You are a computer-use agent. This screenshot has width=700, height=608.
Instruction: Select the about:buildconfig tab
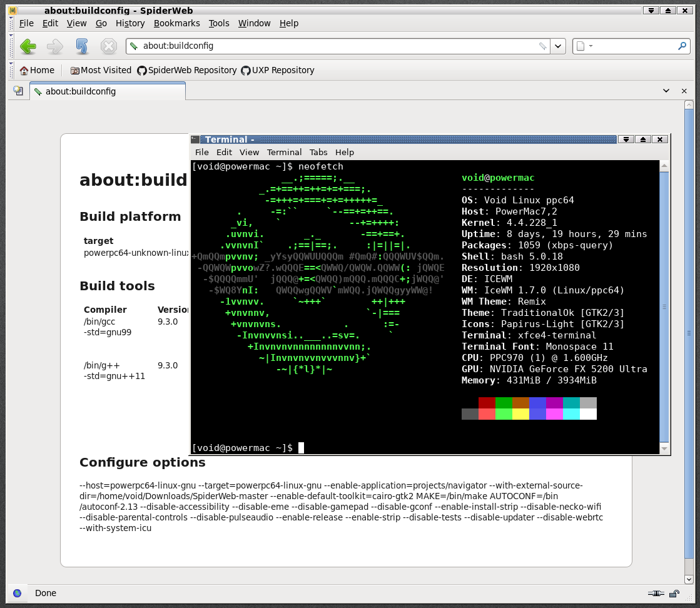108,91
